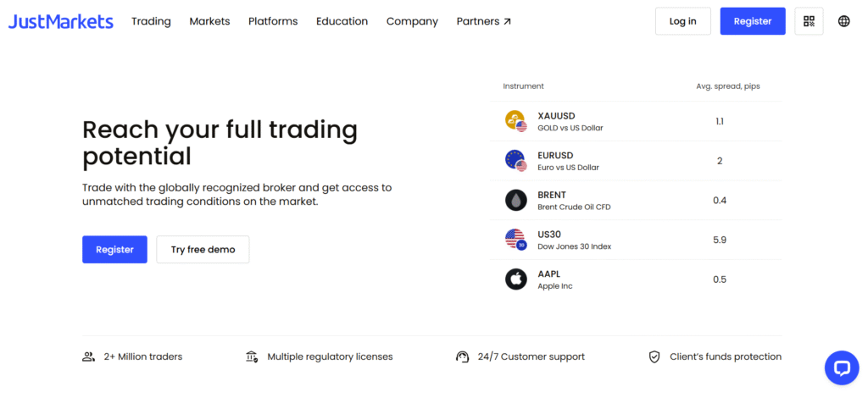Click the client's funds protection shield icon
The width and height of the screenshot is (868, 409).
pyautogui.click(x=654, y=357)
